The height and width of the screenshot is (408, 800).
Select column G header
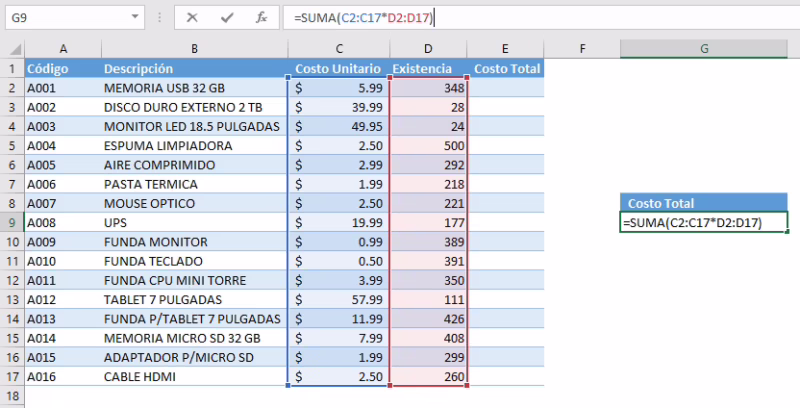(704, 49)
